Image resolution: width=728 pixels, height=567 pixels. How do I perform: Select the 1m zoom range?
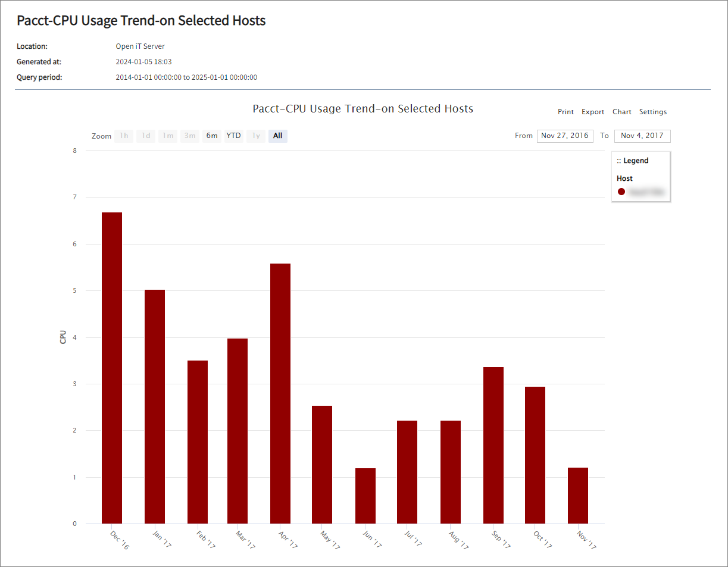(167, 136)
